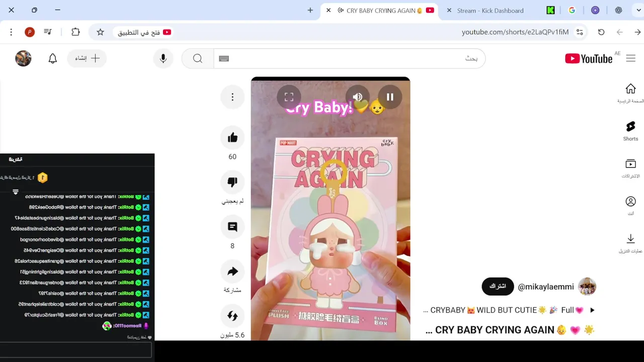Click the address bar URL youtube.com/shorts
The width and height of the screenshot is (644, 362).
tap(515, 32)
